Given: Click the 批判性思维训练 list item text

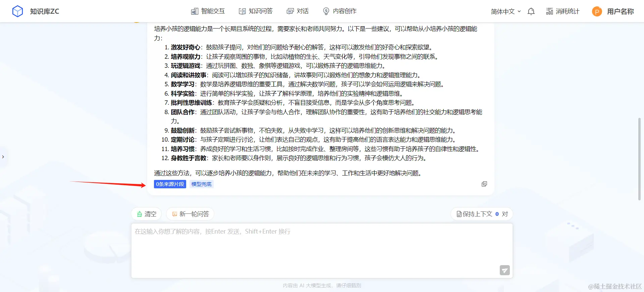Looking at the screenshot, I should 192,103.
